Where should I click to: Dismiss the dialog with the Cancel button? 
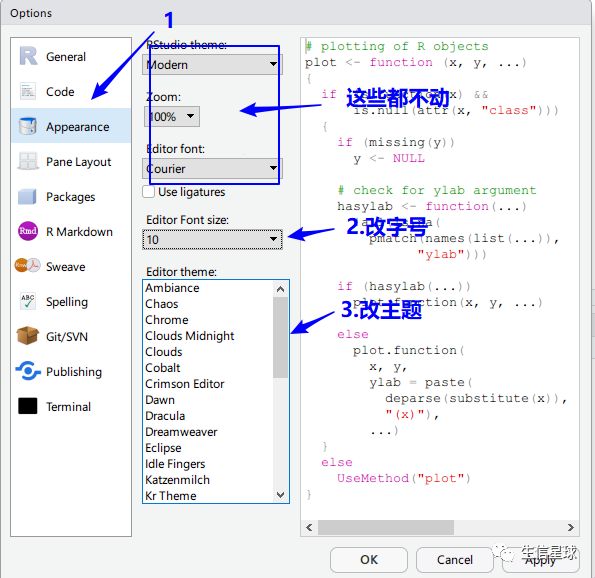[x=455, y=559]
